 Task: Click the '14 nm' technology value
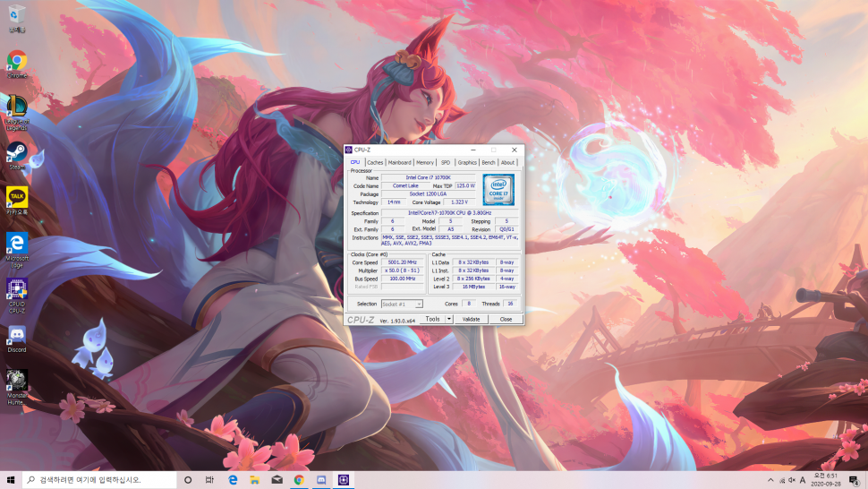pos(393,202)
